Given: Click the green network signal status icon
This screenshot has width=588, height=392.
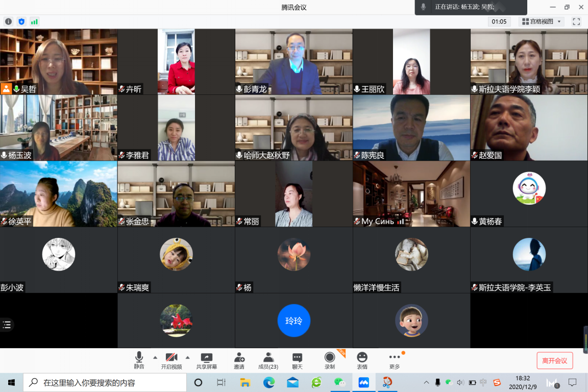Looking at the screenshot, I should (34, 21).
